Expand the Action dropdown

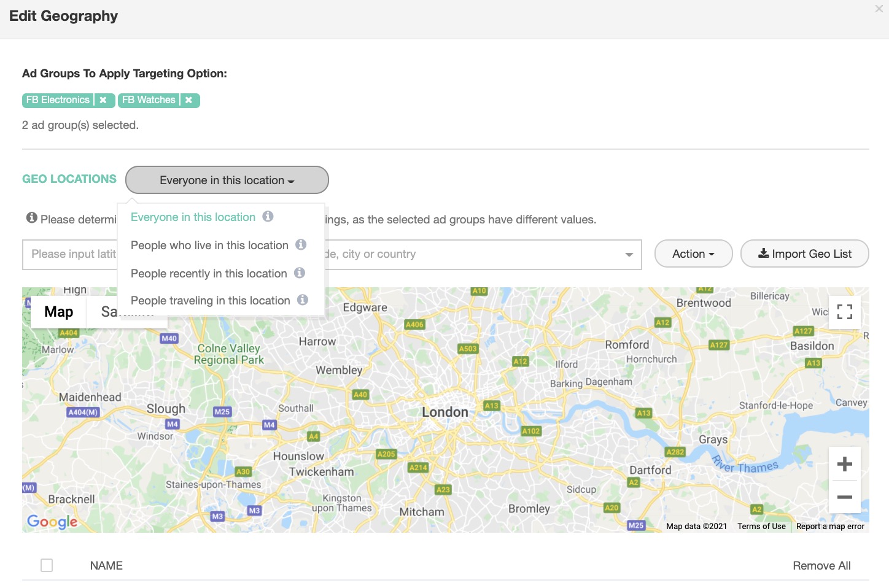(x=693, y=254)
